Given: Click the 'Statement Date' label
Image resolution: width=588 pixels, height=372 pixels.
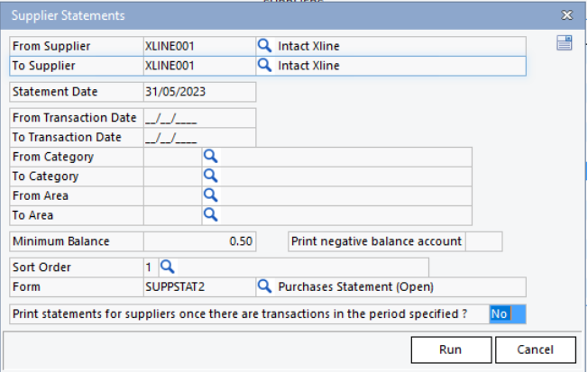Looking at the screenshot, I should coord(55,92).
